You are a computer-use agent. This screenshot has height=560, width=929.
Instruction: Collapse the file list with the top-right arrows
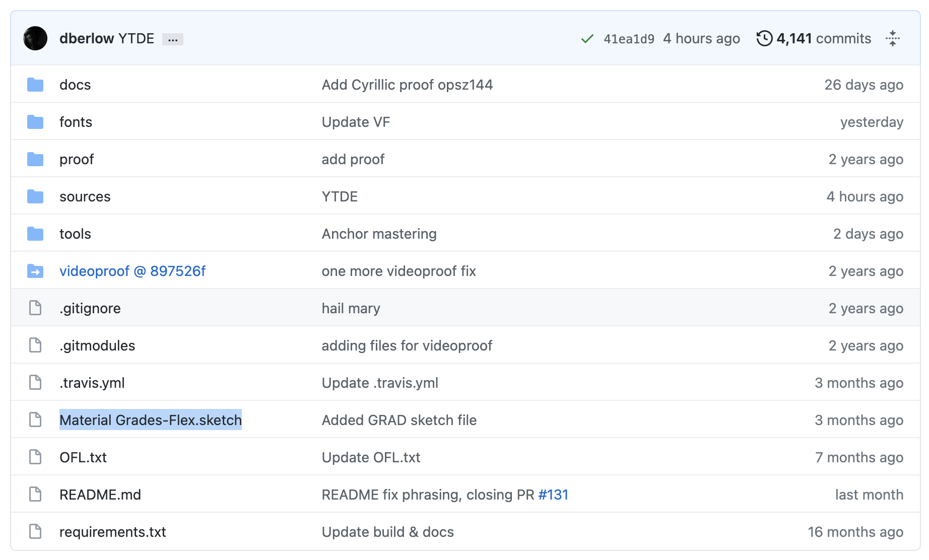(x=893, y=38)
